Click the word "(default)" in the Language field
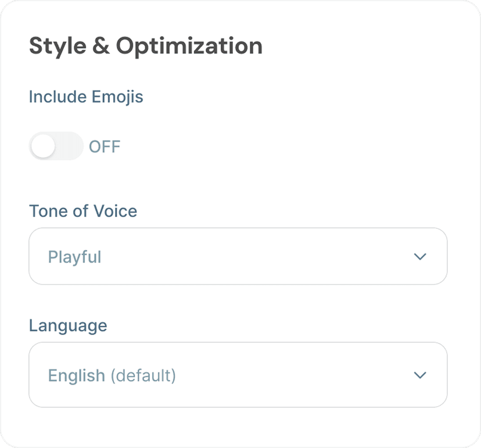The width and height of the screenshot is (481, 448). coord(143,375)
